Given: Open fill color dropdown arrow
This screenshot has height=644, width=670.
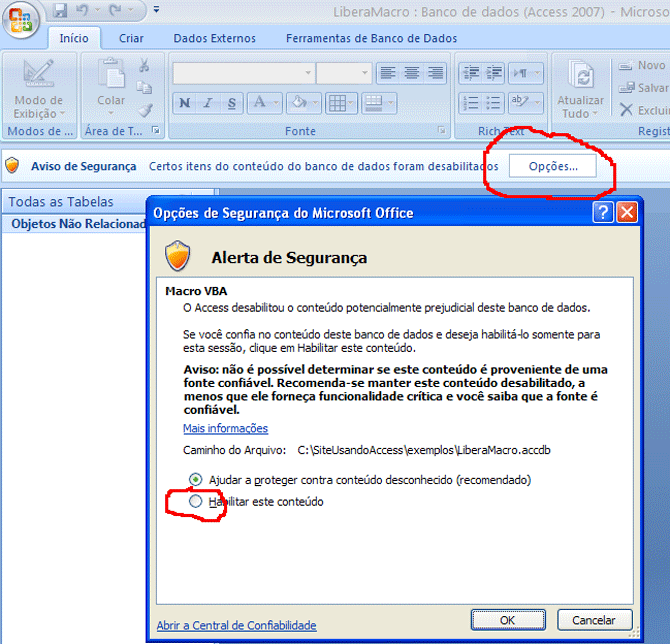Looking at the screenshot, I should click(316, 103).
